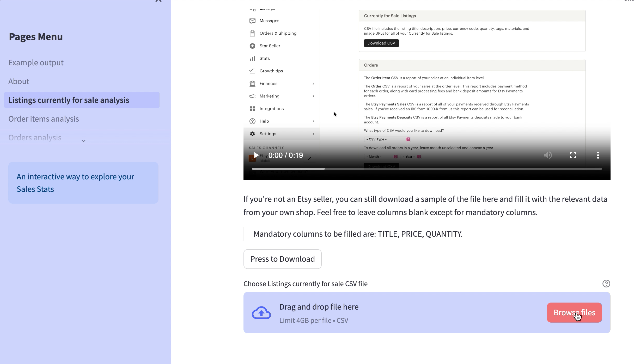Click the Finances bank icon

coord(252,84)
